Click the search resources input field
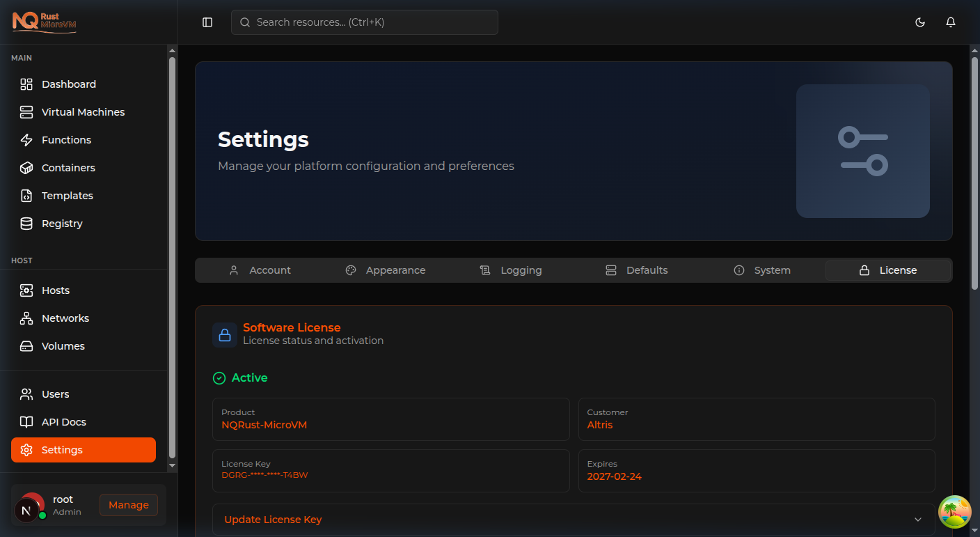The height and width of the screenshot is (537, 980). point(364,22)
